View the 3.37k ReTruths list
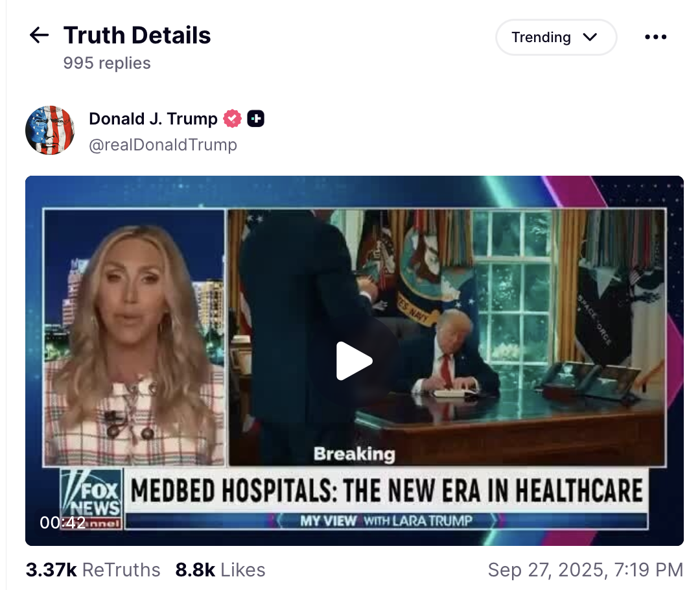The image size is (700, 590). [x=93, y=570]
